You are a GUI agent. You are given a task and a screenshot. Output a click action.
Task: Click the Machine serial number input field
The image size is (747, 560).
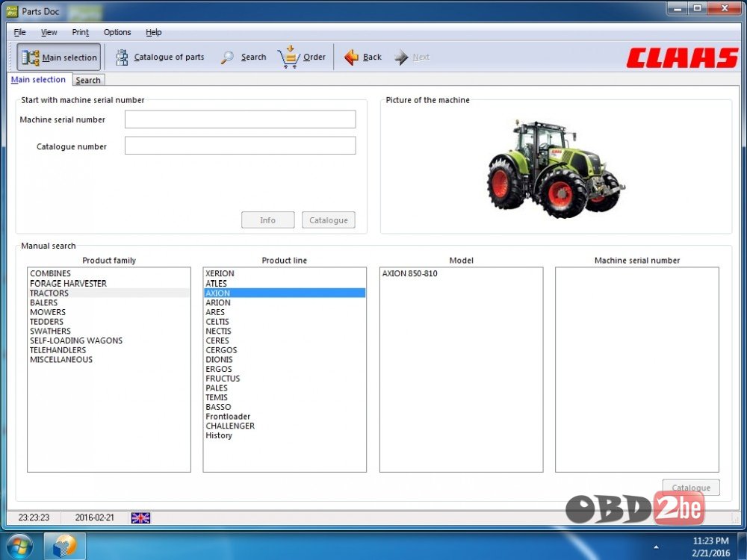pos(240,119)
